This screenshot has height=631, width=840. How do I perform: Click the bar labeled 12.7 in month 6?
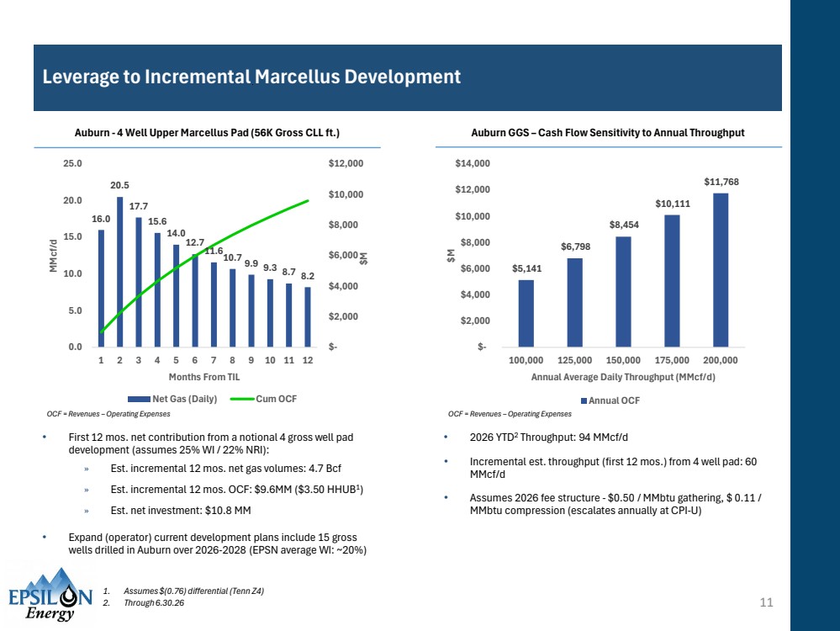coord(195,300)
